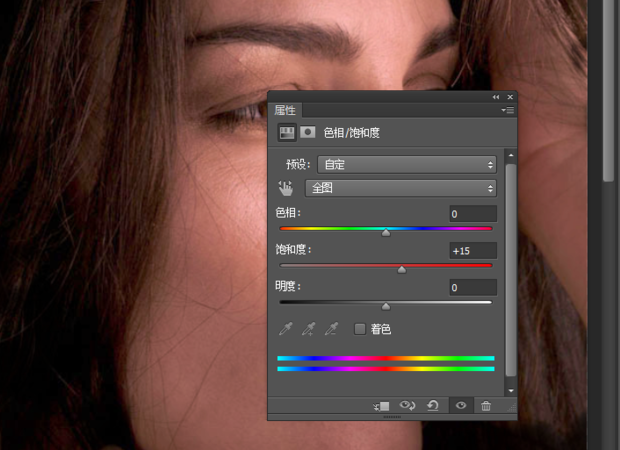Click the 色相/饱和度 title text
Viewport: 620px width, 450px height.
pyautogui.click(x=352, y=133)
